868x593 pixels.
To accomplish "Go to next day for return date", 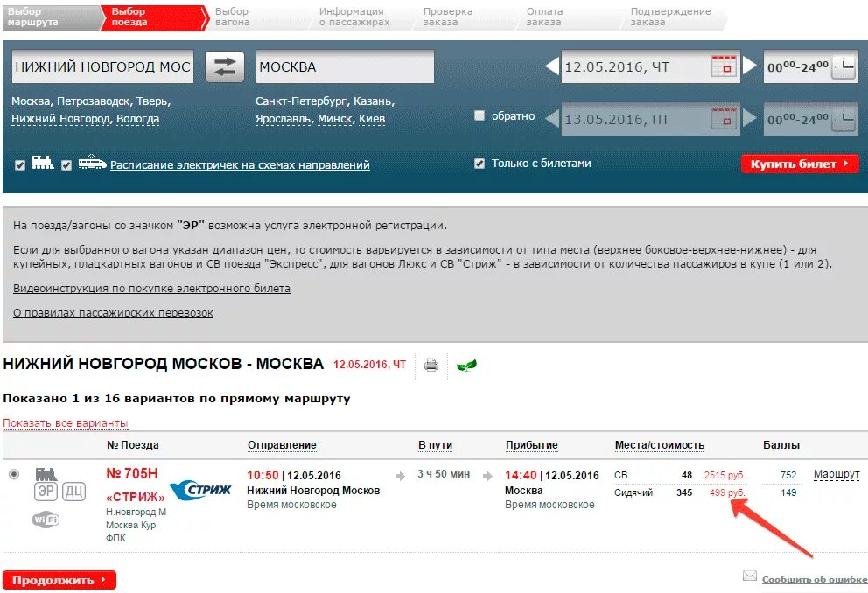I will [750, 118].
